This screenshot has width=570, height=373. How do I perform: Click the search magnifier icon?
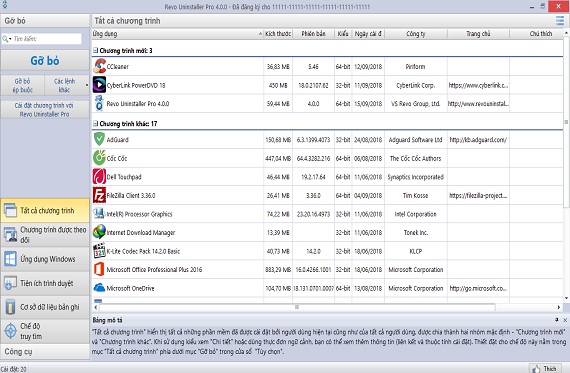coord(5,39)
